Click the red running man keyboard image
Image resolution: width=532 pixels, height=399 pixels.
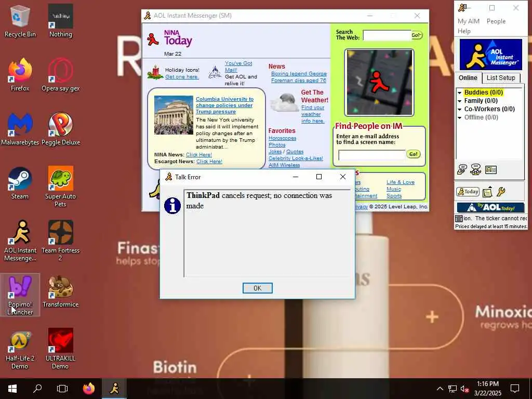379,83
